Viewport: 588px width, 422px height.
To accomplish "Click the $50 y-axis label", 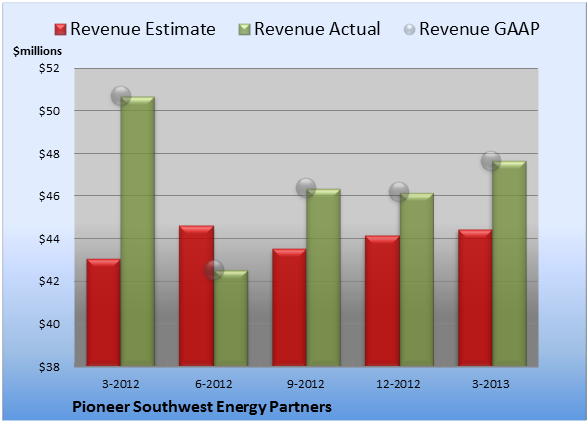I will [49, 111].
